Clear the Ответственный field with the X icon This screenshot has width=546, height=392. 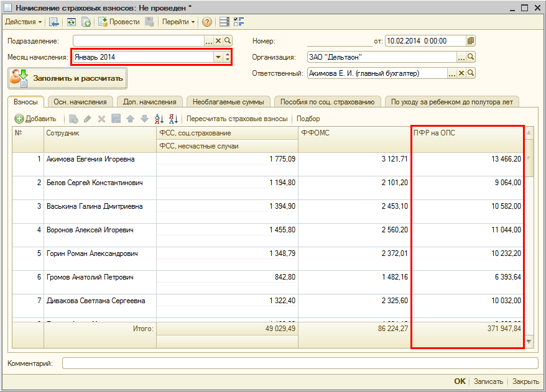[x=461, y=73]
